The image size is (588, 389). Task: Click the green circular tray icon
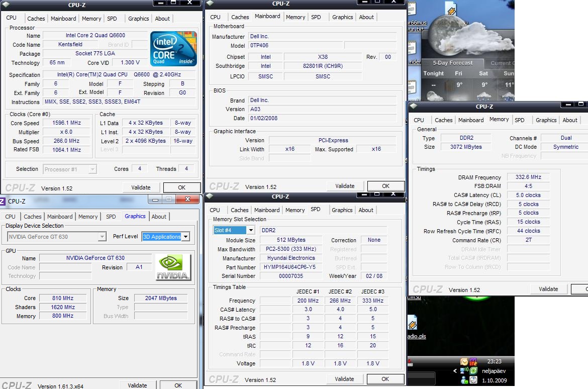point(473,371)
